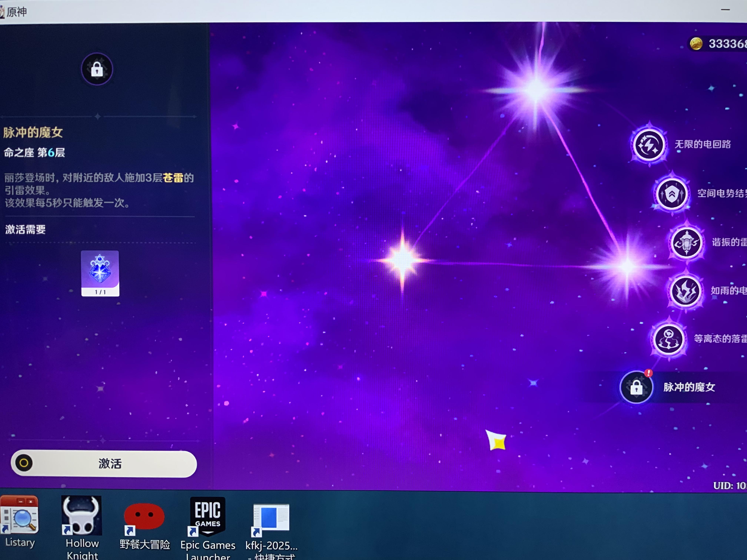This screenshot has height=560, width=747.
Task: Click the 原神 window title icon
Action: (2, 12)
